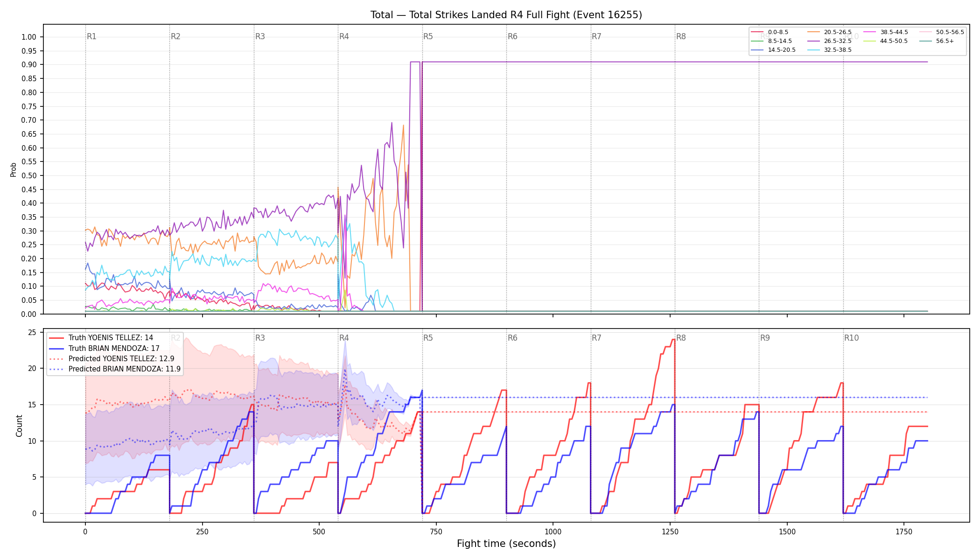Click the R3 label in the top chart
This screenshot has width=980, height=560.
click(260, 36)
